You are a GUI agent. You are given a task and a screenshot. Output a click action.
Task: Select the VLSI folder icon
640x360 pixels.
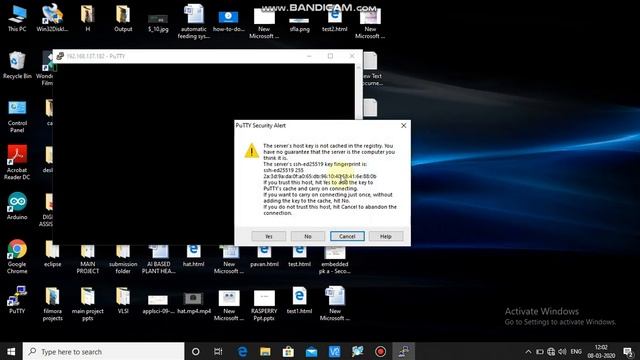click(123, 300)
